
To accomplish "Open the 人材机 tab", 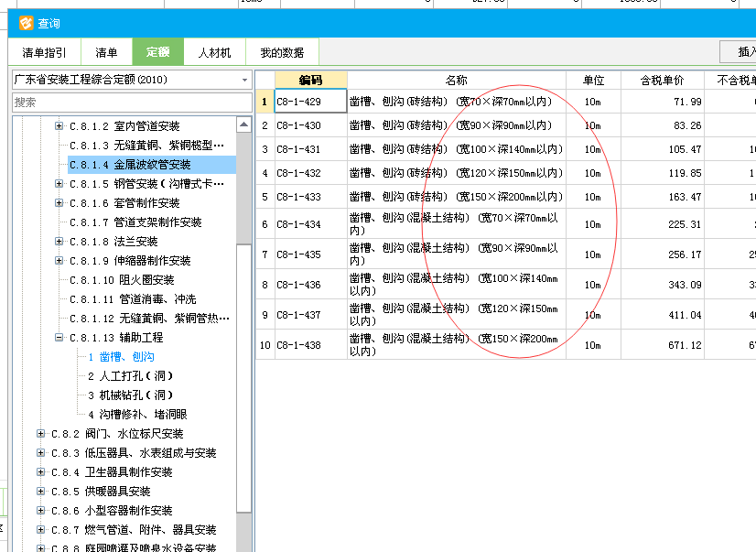I will [214, 52].
